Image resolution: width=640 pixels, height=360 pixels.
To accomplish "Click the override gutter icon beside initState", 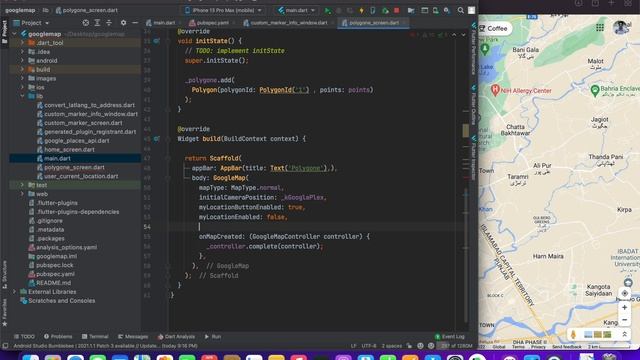I will coord(157,41).
